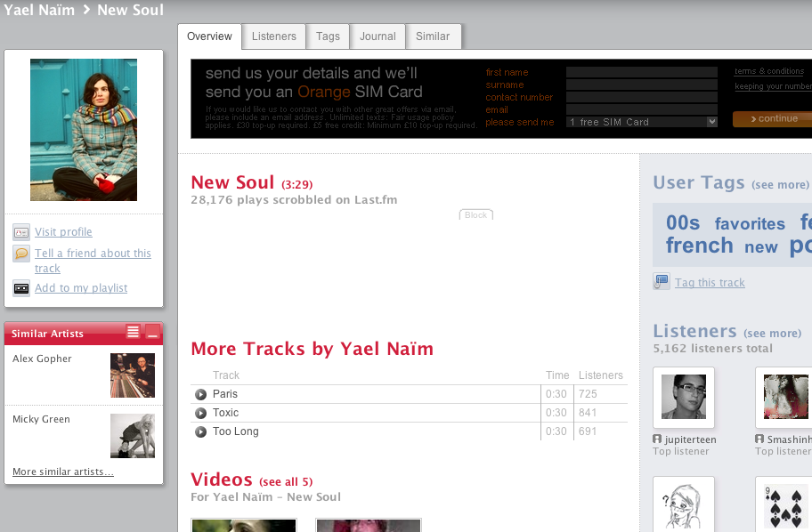This screenshot has height=532, width=812.
Task: Open the 1 free SIM Card dropdown
Action: coord(642,122)
